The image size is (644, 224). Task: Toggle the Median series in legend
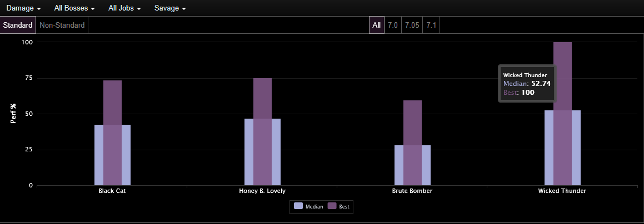point(308,207)
